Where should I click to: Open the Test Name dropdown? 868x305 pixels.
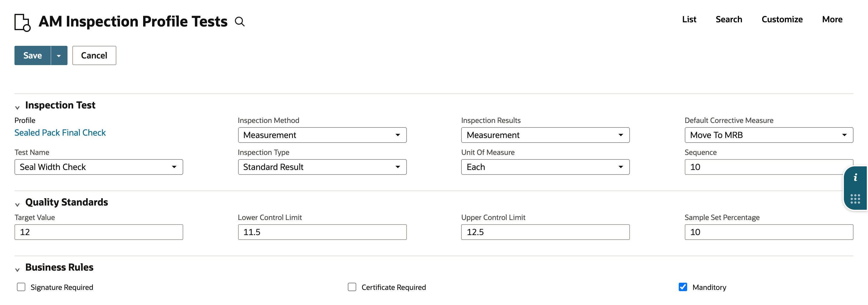point(99,167)
